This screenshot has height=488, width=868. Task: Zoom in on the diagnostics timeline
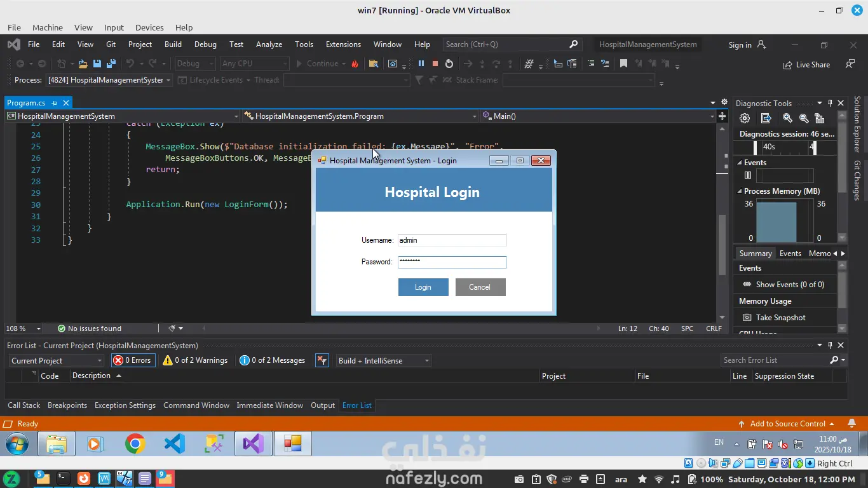(x=787, y=118)
